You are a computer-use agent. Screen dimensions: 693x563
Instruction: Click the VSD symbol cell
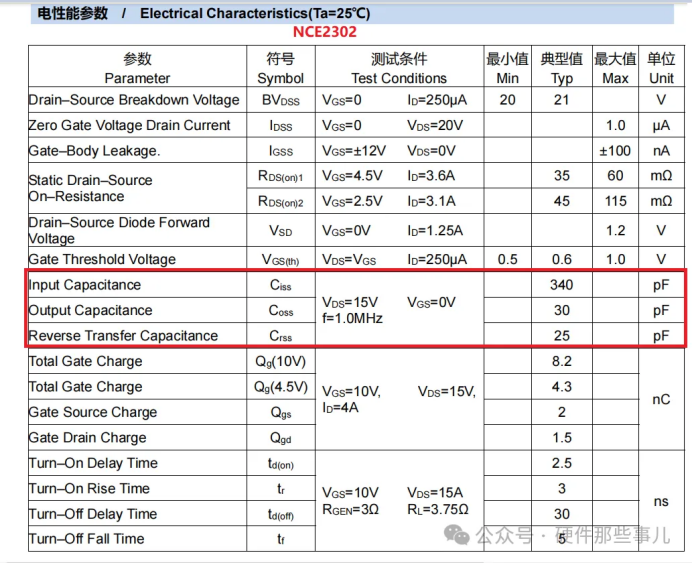[x=281, y=231]
